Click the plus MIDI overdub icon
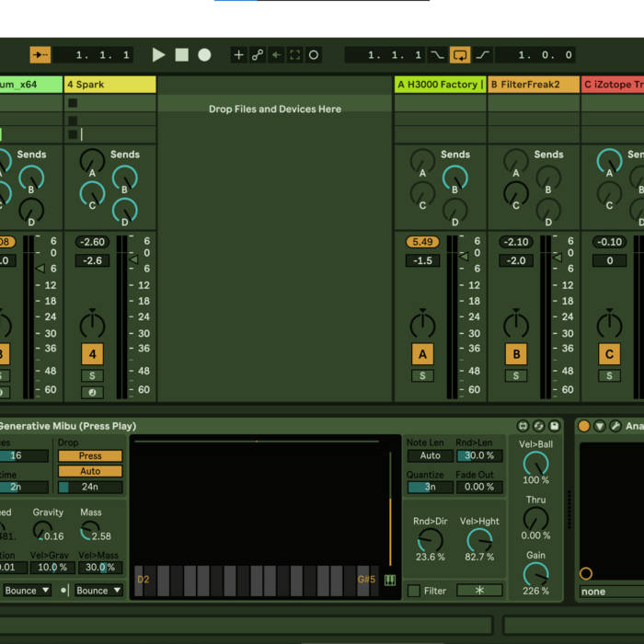 (x=238, y=55)
